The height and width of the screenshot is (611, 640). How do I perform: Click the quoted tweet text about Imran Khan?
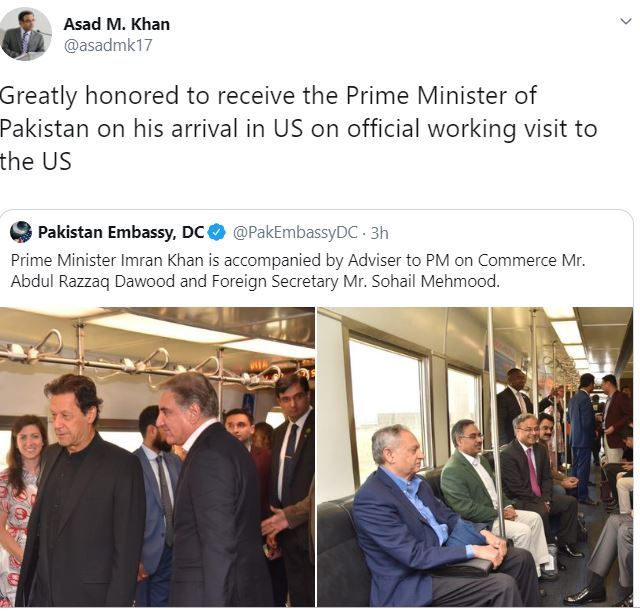coord(298,271)
